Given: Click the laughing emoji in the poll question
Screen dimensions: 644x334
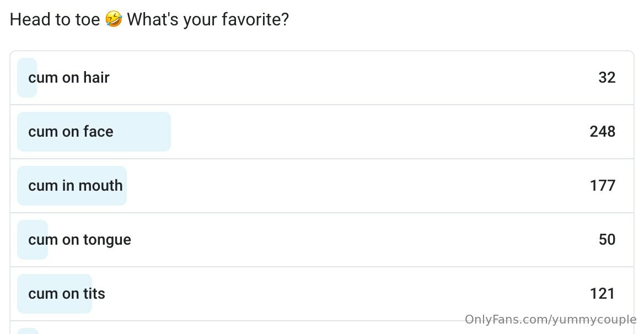Looking at the screenshot, I should coord(114,19).
